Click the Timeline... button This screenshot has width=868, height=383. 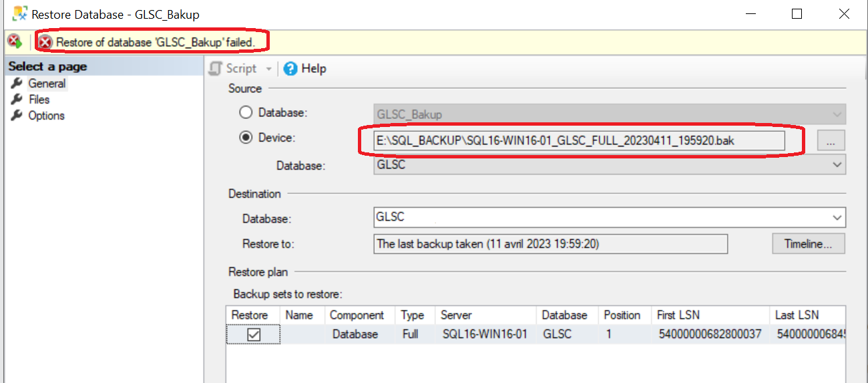[x=809, y=244]
